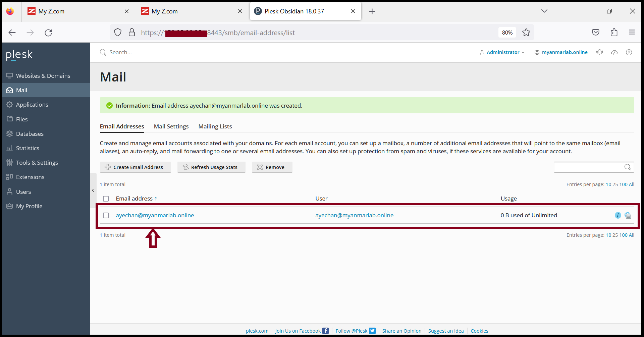Open Plesk notifications bell
Screen dimensions: 644x337
tap(600, 52)
